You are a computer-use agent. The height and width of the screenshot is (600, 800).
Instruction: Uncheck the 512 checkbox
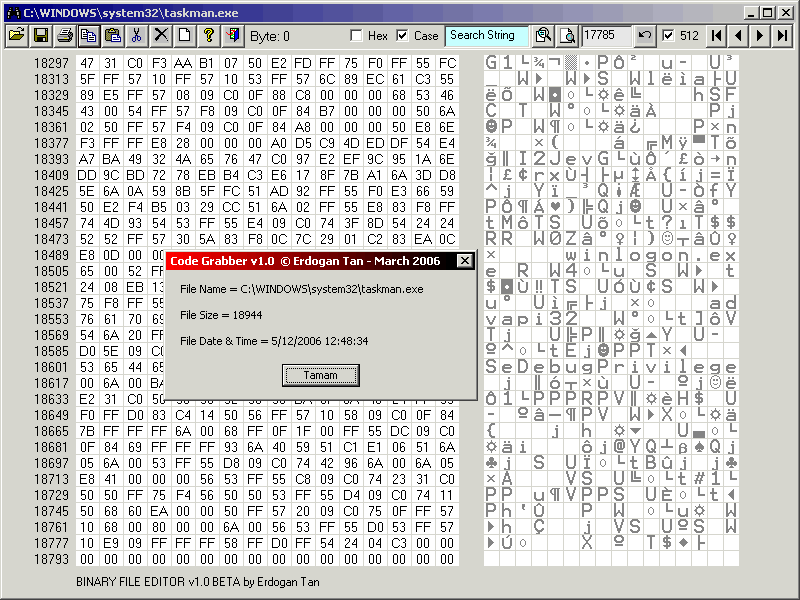tap(668, 36)
